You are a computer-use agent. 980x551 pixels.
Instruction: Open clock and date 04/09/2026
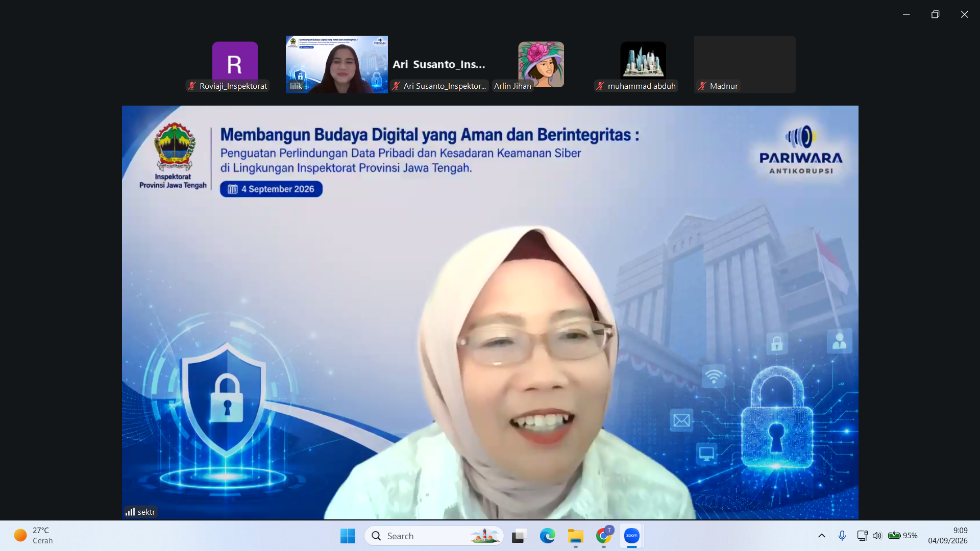coord(948,536)
